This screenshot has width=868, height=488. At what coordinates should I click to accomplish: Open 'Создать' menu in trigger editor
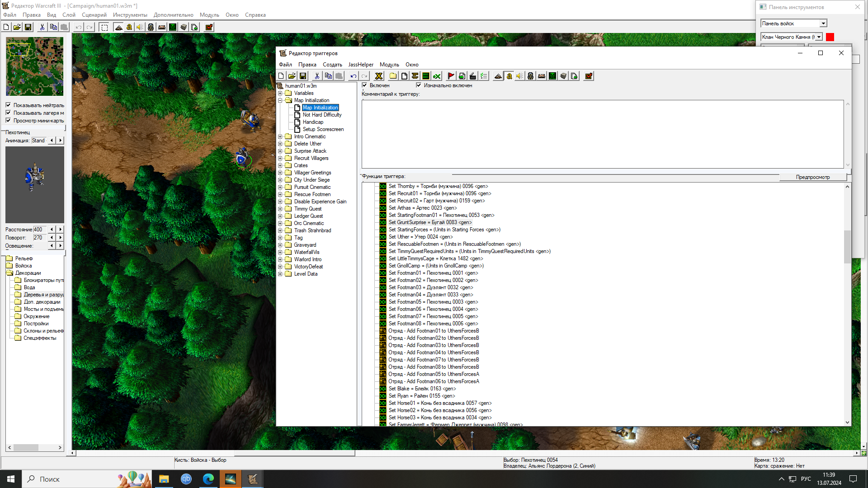point(332,65)
